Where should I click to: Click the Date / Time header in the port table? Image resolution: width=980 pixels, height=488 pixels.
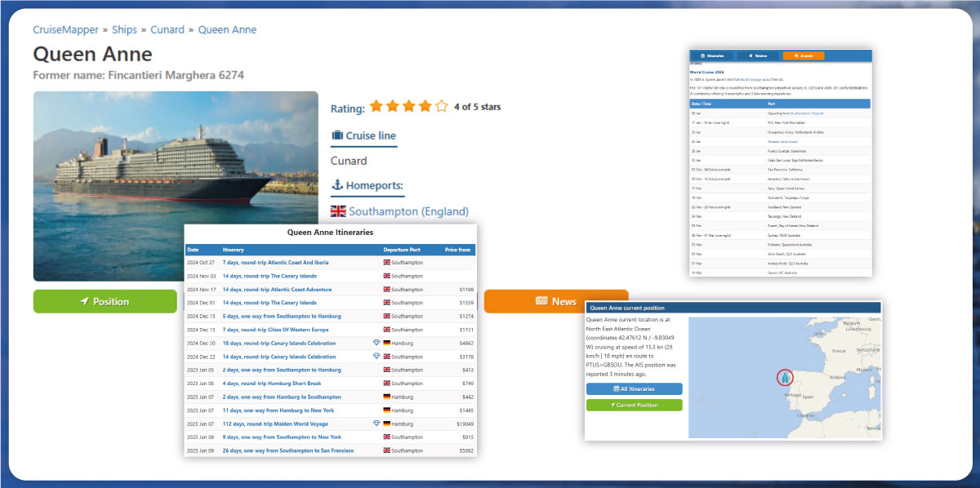click(x=702, y=104)
